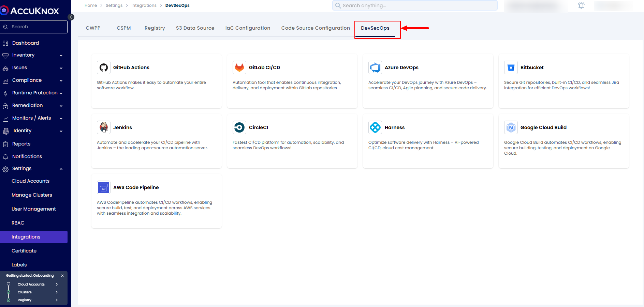Click the Monitors / Alerts graph icon
Viewport: 644px width, 307px height.
click(5, 119)
